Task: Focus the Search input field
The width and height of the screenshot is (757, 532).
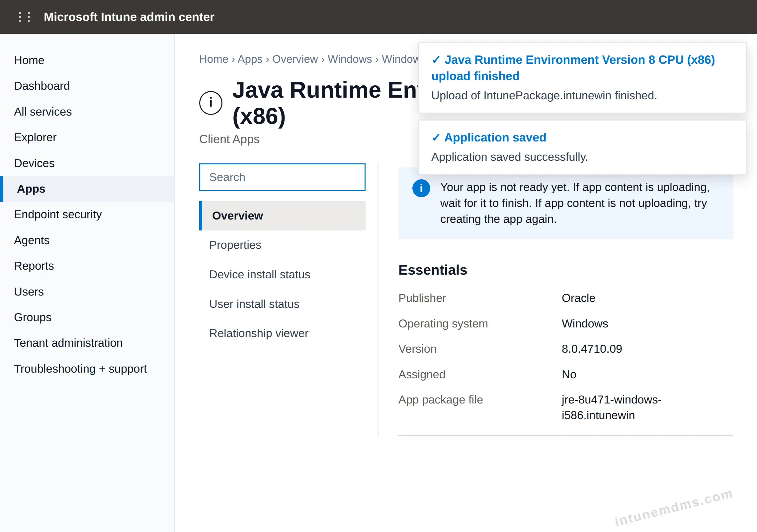Action: pyautogui.click(x=282, y=177)
